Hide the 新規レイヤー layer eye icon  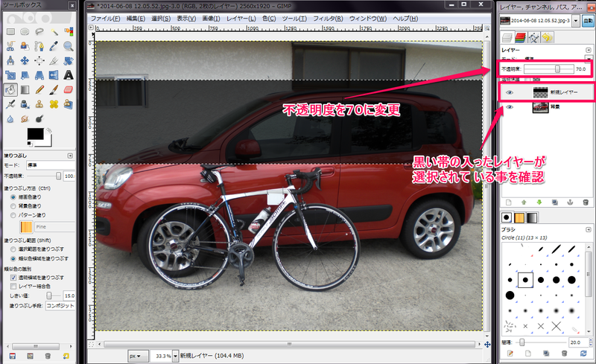coord(510,92)
